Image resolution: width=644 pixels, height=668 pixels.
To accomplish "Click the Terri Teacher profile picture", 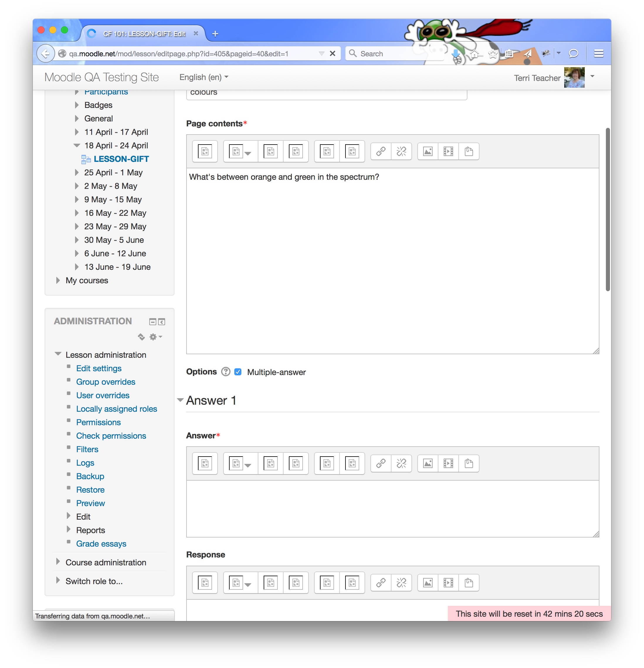I will pyautogui.click(x=574, y=77).
